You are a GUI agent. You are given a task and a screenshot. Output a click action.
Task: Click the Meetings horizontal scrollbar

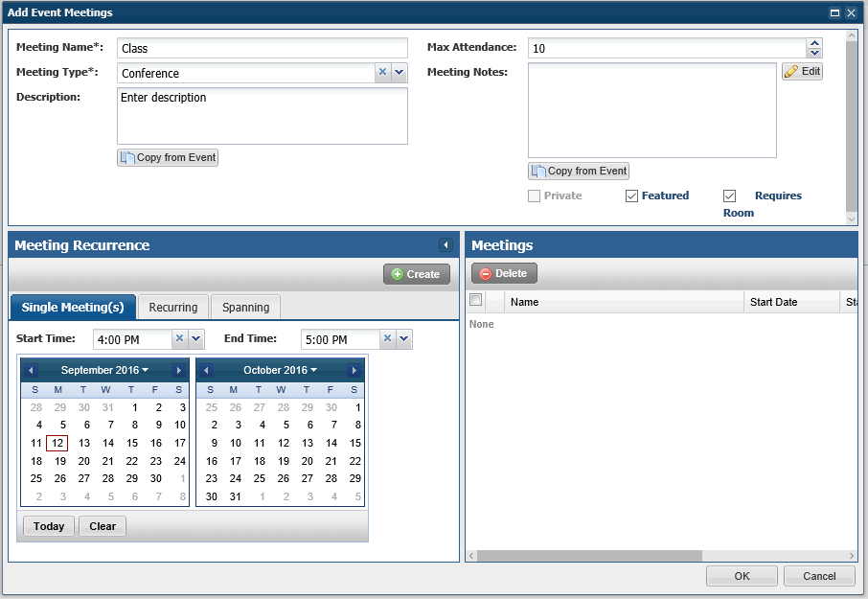point(589,556)
